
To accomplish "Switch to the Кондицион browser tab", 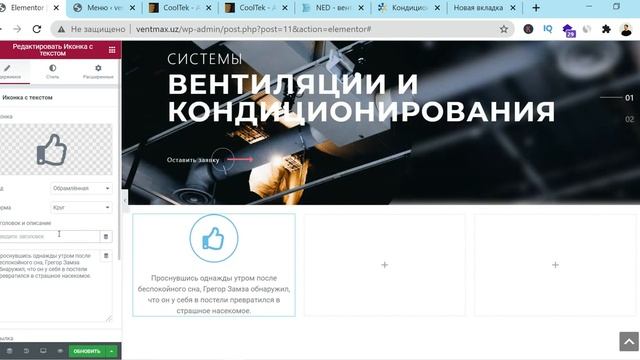I will [408, 8].
